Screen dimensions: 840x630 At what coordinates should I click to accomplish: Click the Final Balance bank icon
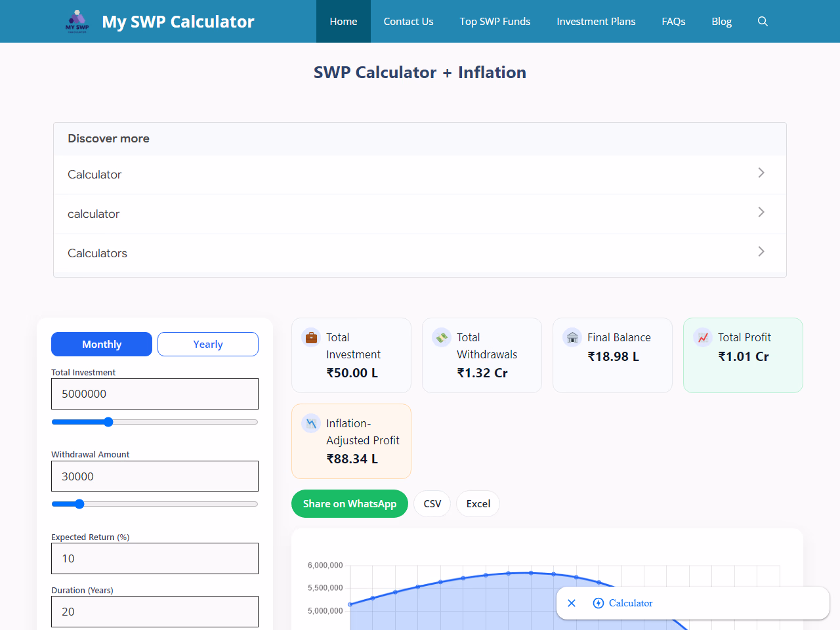pos(572,337)
